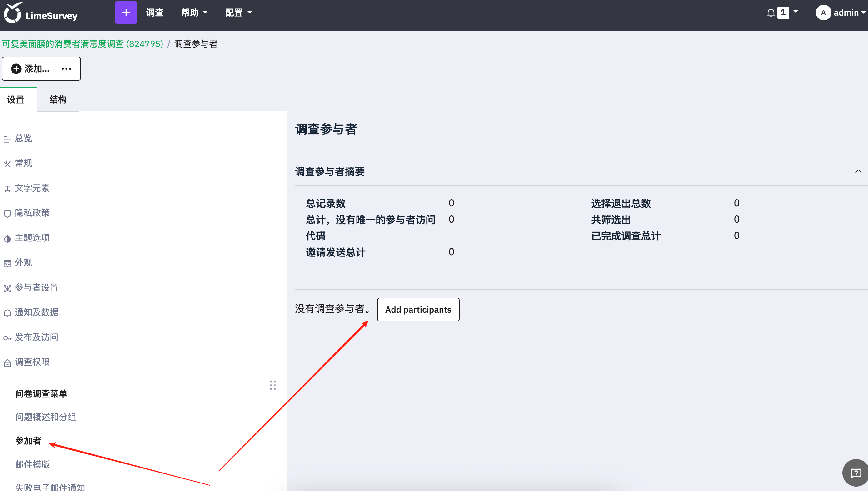Open 主题选项 settings
The width and height of the screenshot is (868, 491).
tap(32, 238)
